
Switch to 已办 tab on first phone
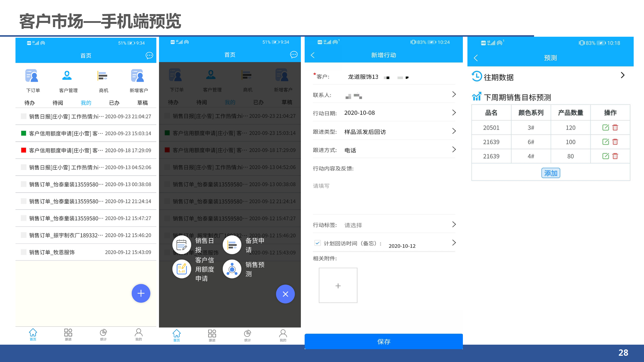(114, 103)
